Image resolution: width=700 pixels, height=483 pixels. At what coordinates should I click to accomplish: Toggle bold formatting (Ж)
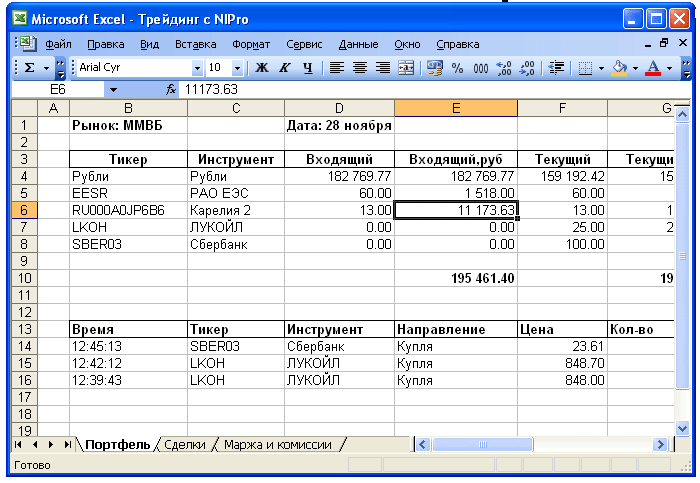click(262, 68)
